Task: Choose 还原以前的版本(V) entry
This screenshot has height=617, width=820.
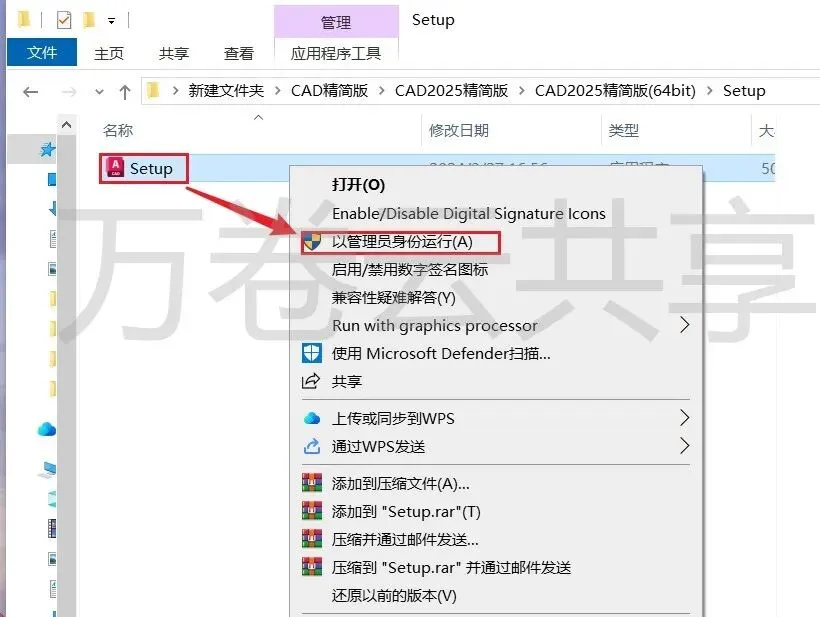Action: tap(394, 596)
